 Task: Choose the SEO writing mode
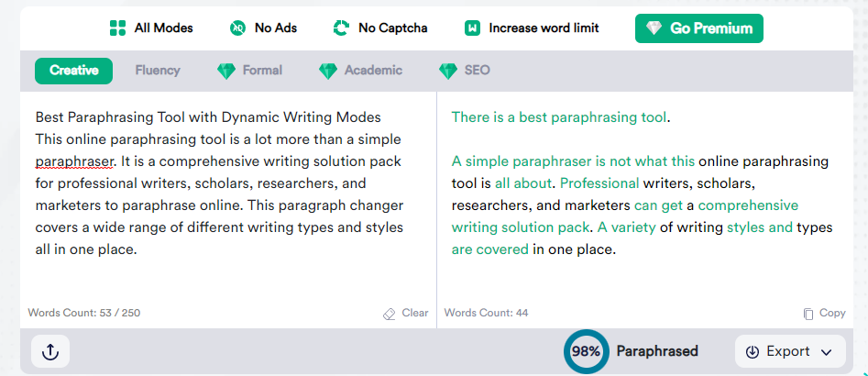tap(464, 71)
